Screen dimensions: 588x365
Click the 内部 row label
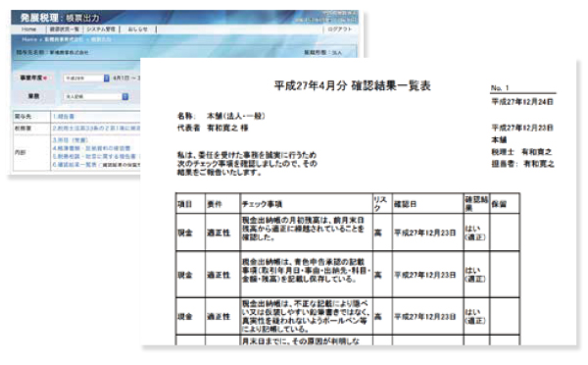(21, 152)
